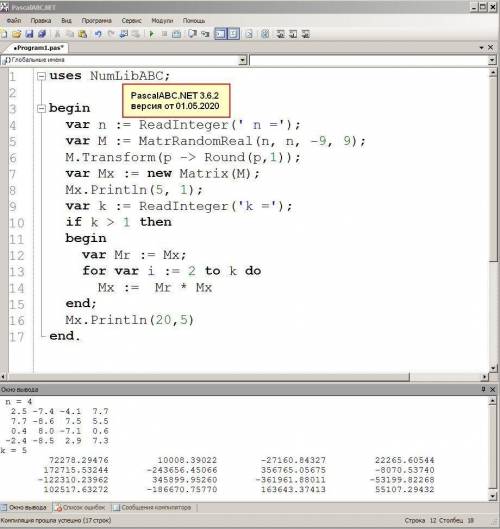Click the Save All icon
Viewport: 500px width, 529px height.
42,34
